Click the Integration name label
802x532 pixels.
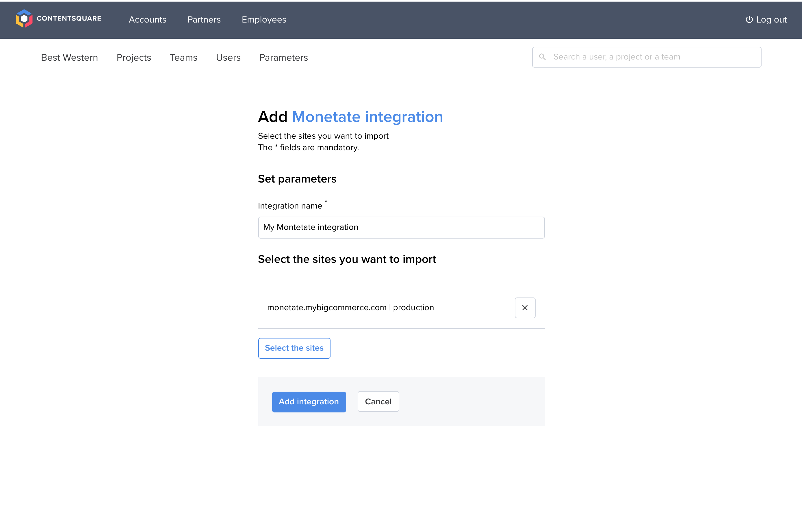coord(290,206)
